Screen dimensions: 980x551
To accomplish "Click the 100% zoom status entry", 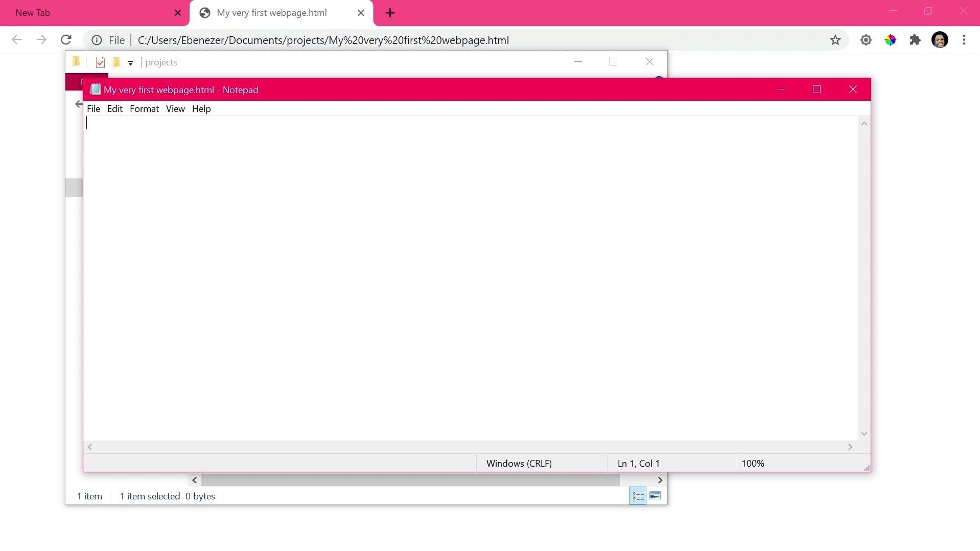I will [x=753, y=463].
